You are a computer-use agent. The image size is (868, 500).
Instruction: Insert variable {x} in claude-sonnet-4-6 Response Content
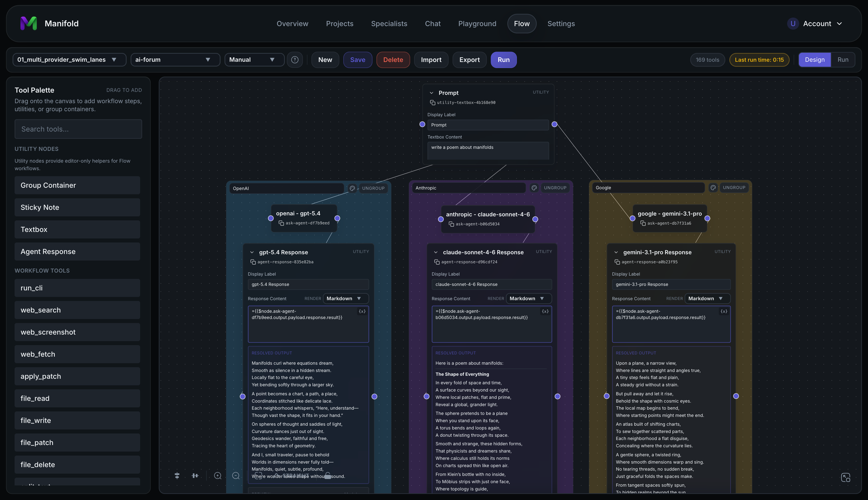pos(545,311)
